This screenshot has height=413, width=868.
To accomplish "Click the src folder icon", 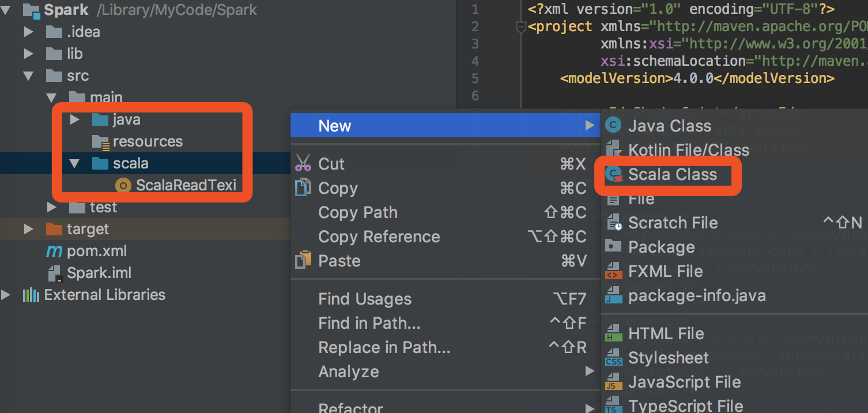I will [x=54, y=76].
